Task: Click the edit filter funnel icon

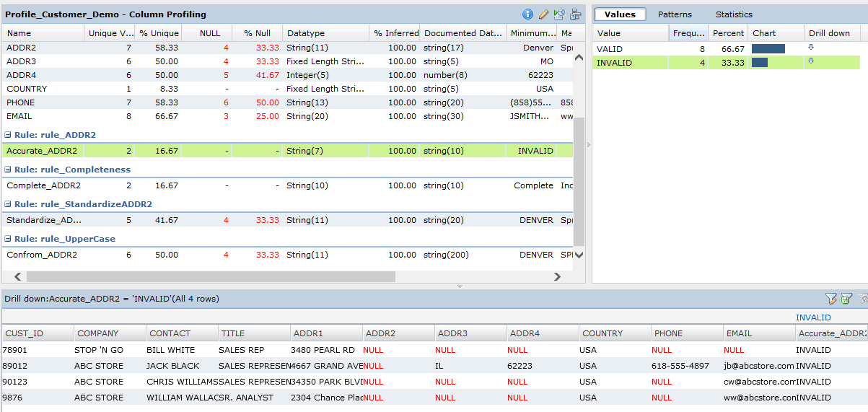Action: (830, 298)
